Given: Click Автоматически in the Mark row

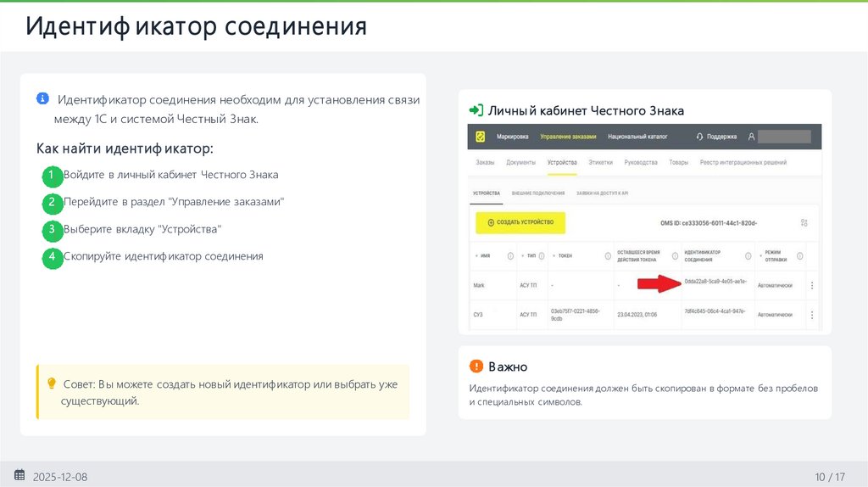Looking at the screenshot, I should [775, 285].
